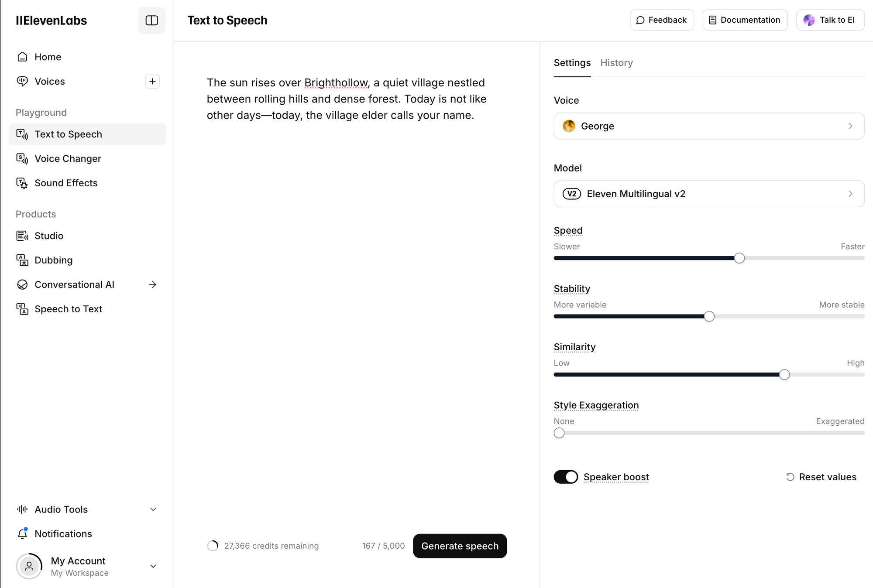Open Dubbing product
The image size is (873, 588).
(x=87, y=260)
